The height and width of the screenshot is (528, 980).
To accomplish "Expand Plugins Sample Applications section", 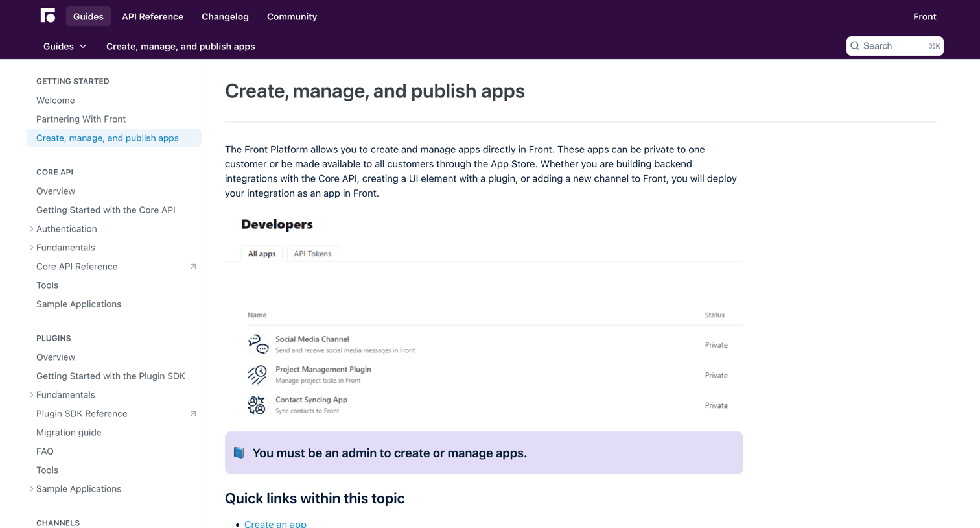I will 31,489.
